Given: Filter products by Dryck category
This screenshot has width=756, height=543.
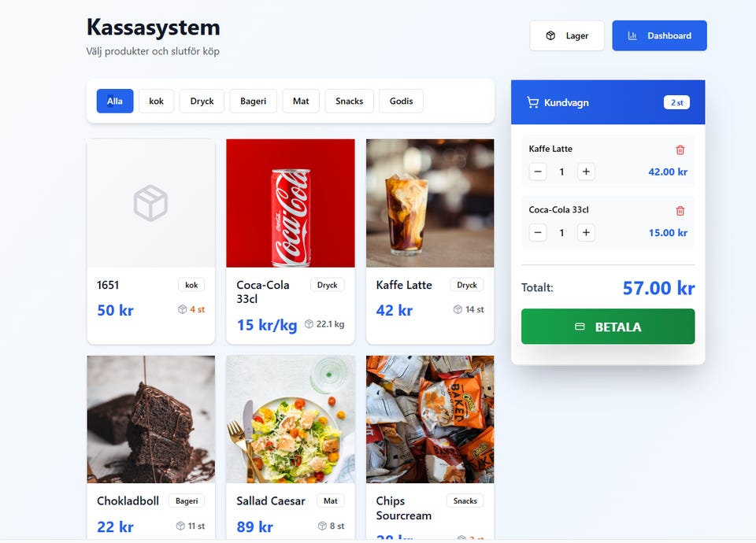Looking at the screenshot, I should (202, 102).
